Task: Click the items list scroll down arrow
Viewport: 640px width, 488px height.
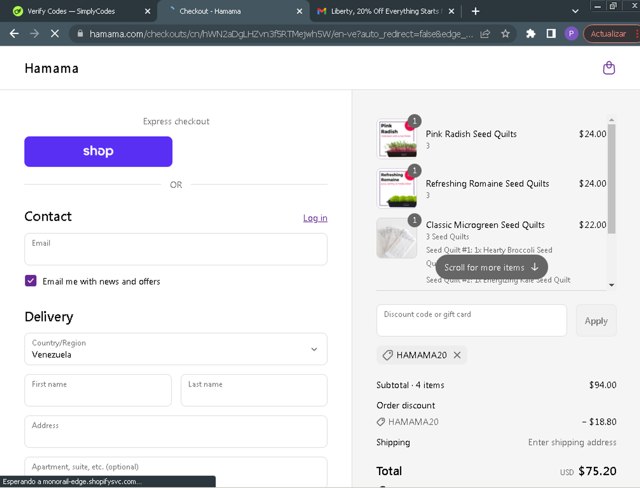Action: 611,285
